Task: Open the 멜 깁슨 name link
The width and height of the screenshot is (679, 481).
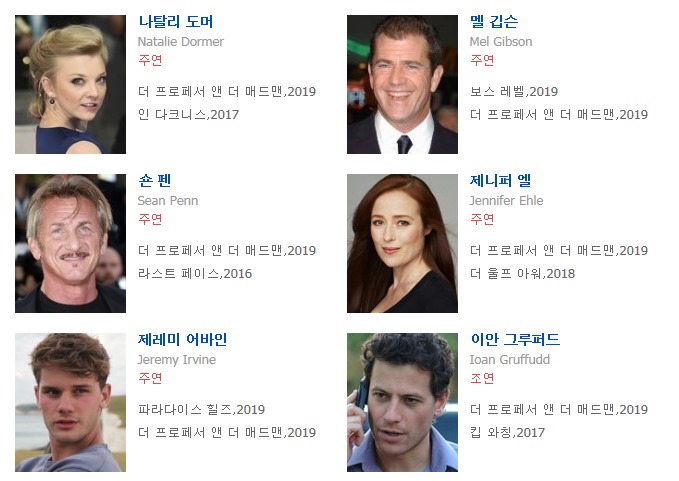Action: (x=494, y=22)
